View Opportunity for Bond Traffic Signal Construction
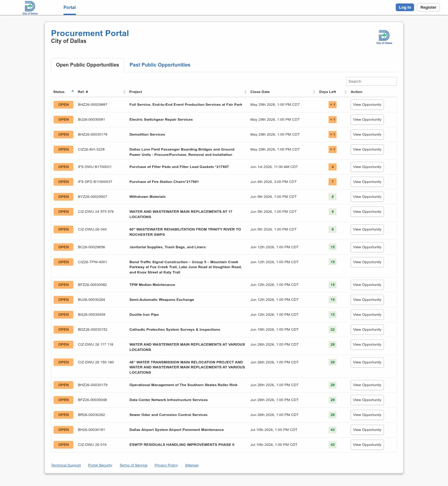 [x=367, y=262]
